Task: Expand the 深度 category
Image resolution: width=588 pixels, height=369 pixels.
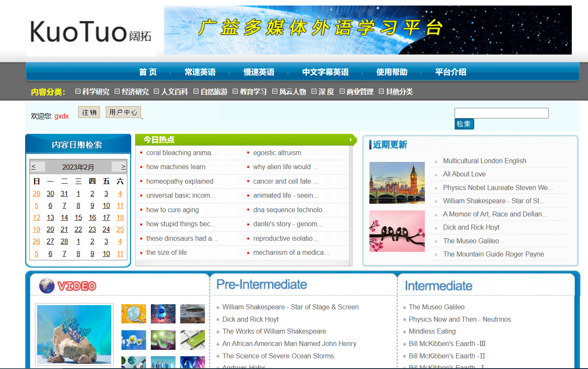Action: click(x=323, y=92)
